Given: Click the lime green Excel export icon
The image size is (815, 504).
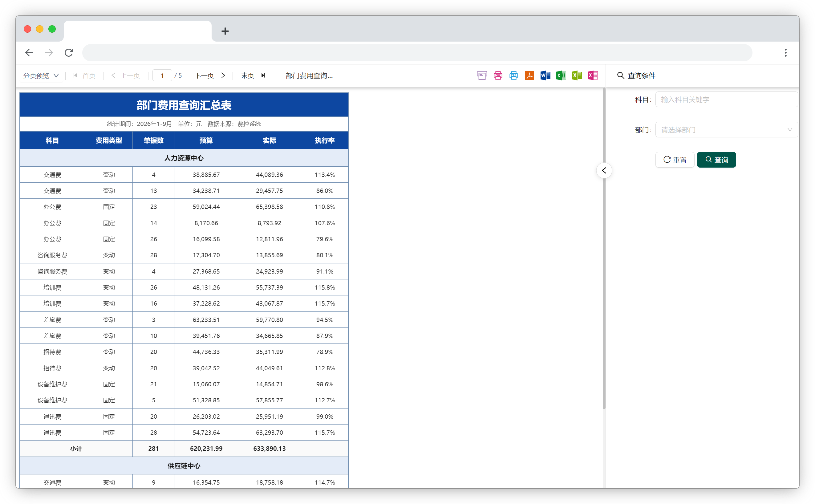Looking at the screenshot, I should coord(577,76).
